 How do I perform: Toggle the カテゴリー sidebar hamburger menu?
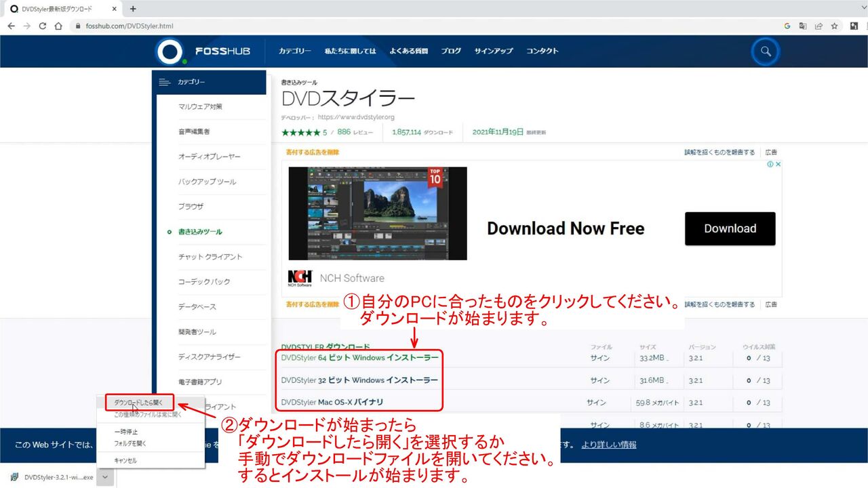164,82
